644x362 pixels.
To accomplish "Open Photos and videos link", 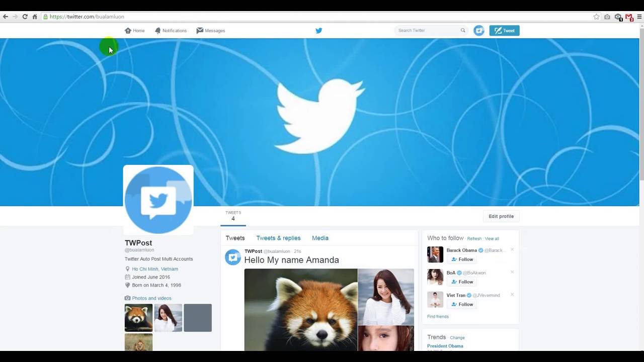I will click(151, 298).
